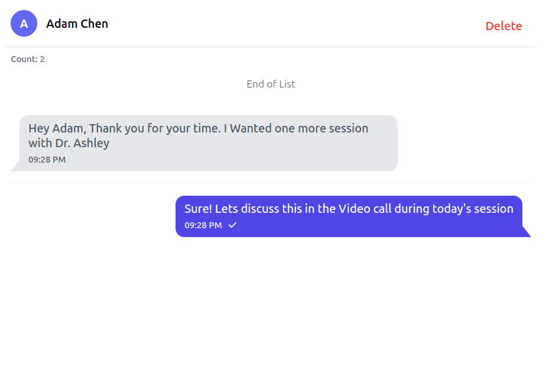The image size is (549, 392).
Task: Click the thin divider line between the two messages
Action: [271, 183]
